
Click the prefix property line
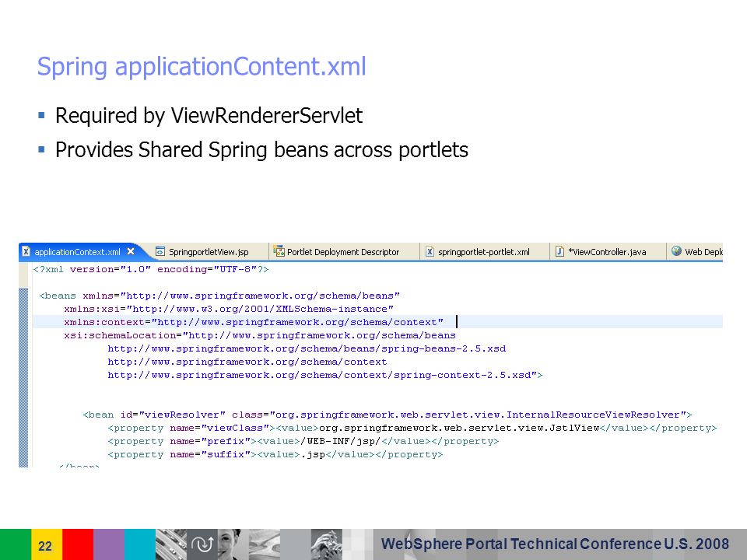303,442
